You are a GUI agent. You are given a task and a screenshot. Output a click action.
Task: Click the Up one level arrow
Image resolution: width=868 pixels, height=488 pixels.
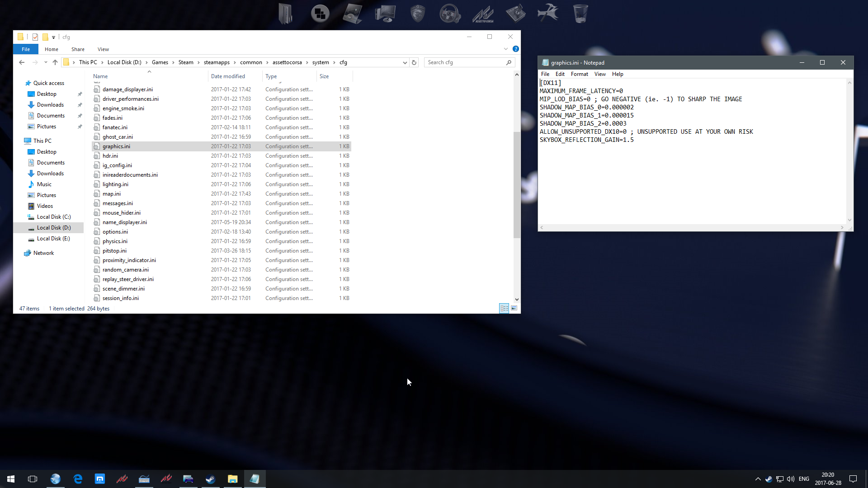[x=55, y=62]
